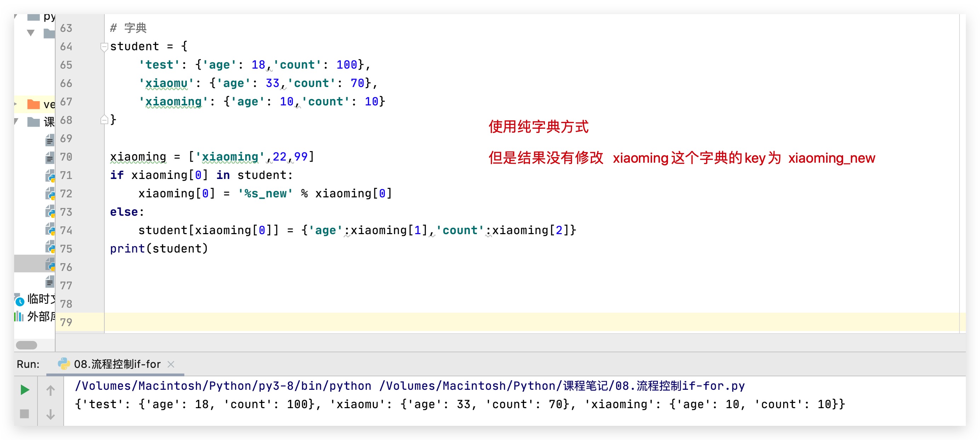
Task: Click the project tree horizontal scrollbar thumb
Action: point(27,345)
